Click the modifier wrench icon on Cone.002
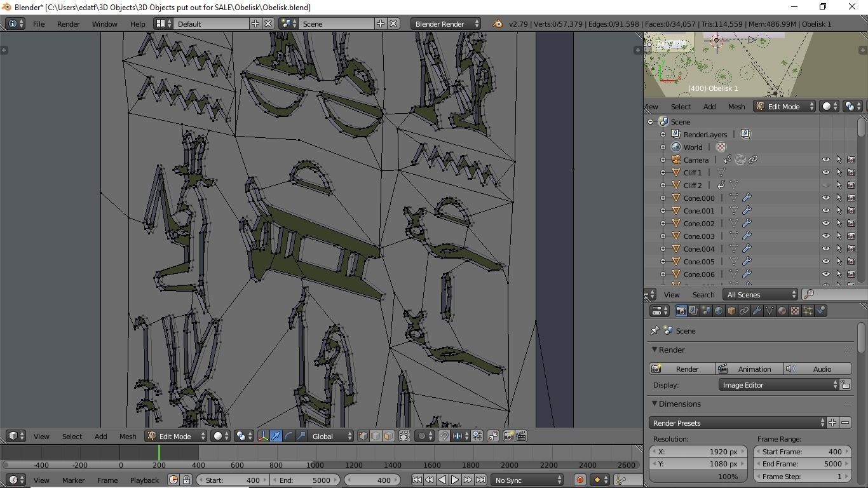Screen dimensions: 868x488 [747, 223]
